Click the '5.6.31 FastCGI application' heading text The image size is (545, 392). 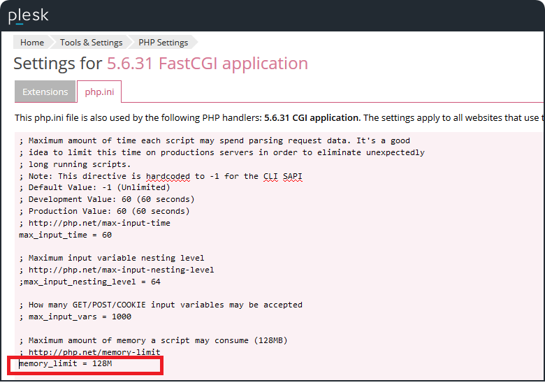(207, 64)
